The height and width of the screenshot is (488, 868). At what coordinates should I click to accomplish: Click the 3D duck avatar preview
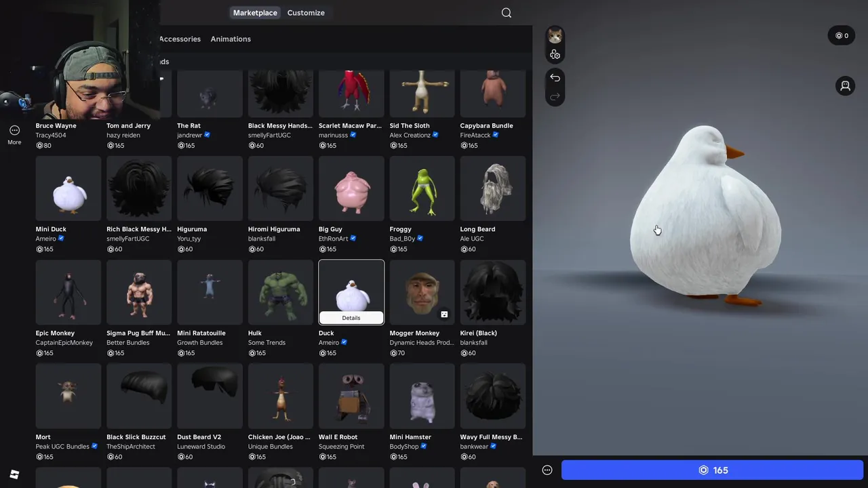pyautogui.click(x=705, y=216)
